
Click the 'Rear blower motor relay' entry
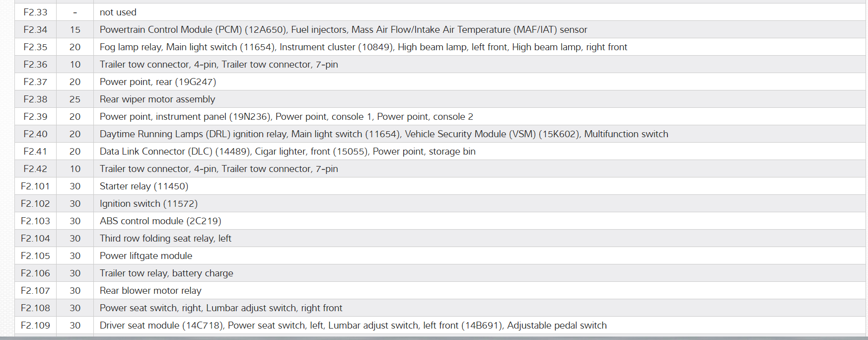pos(150,291)
